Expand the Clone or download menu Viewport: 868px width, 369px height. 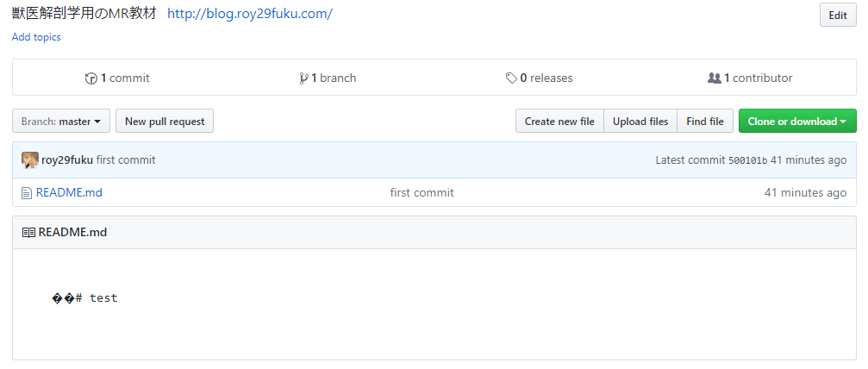797,121
